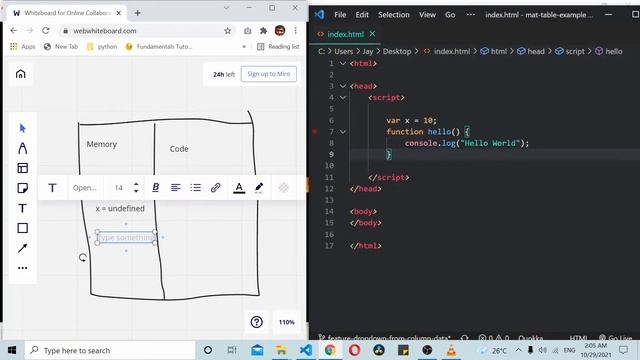Open VS Code overflow menu ellipsis

[x=471, y=15]
